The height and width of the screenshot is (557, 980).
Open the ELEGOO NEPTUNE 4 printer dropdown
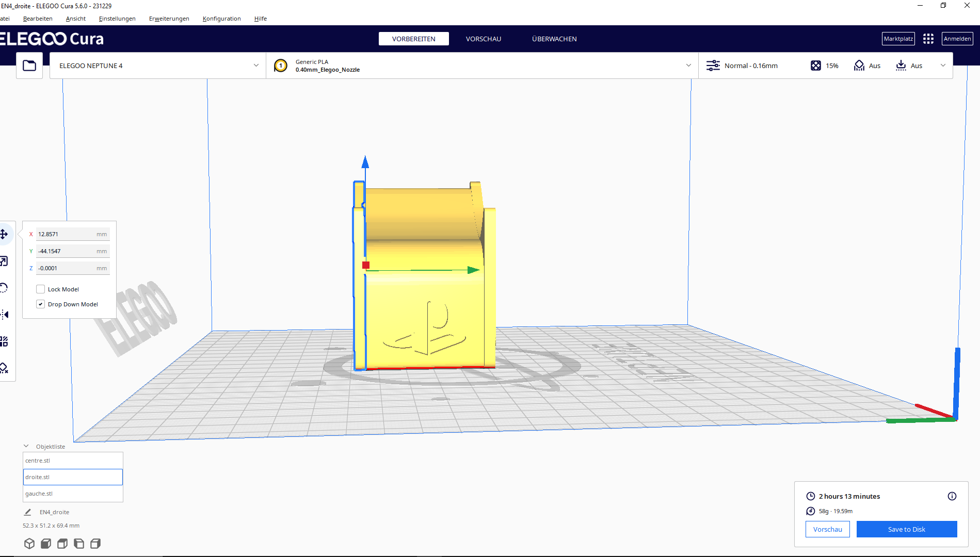point(158,65)
